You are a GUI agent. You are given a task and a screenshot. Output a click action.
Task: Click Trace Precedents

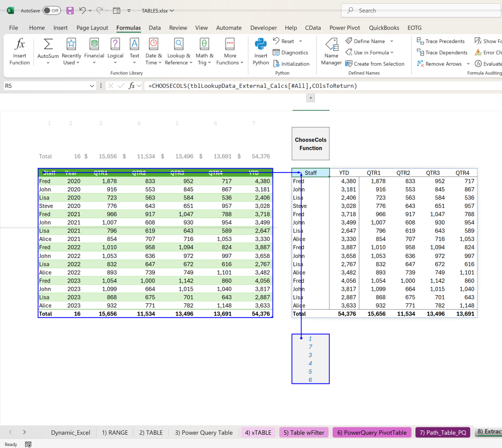[441, 41]
